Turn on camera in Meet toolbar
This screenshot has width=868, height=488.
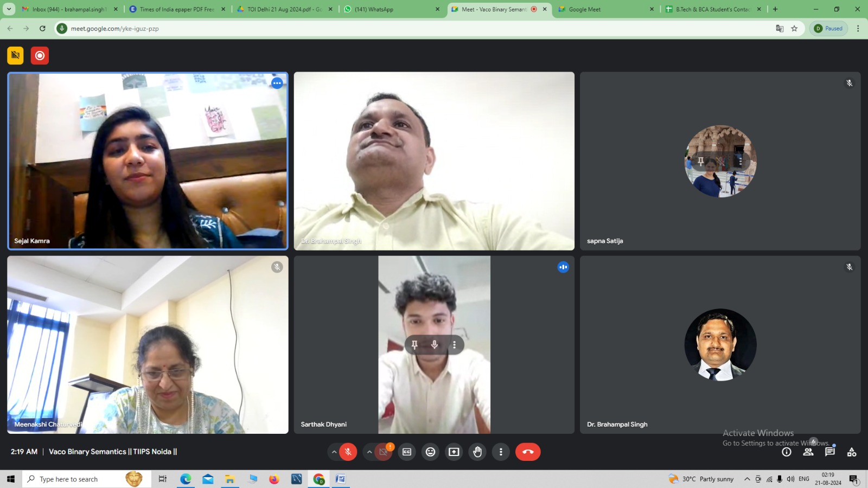(x=384, y=452)
